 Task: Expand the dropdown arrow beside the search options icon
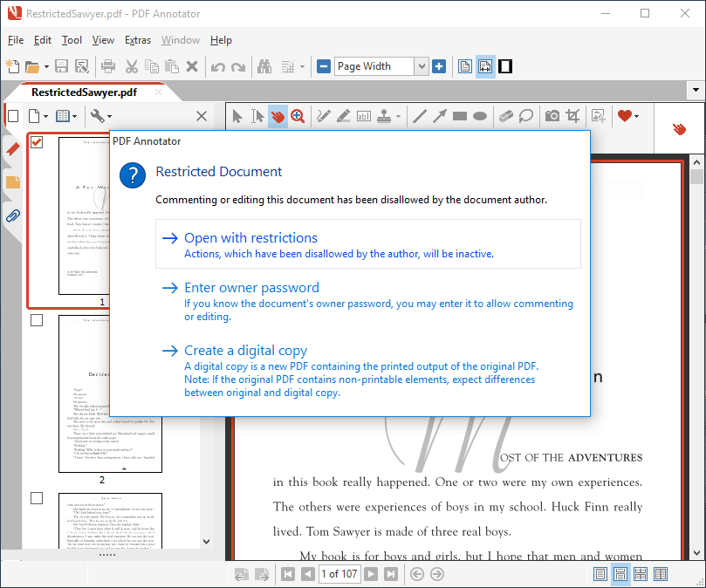point(302,67)
